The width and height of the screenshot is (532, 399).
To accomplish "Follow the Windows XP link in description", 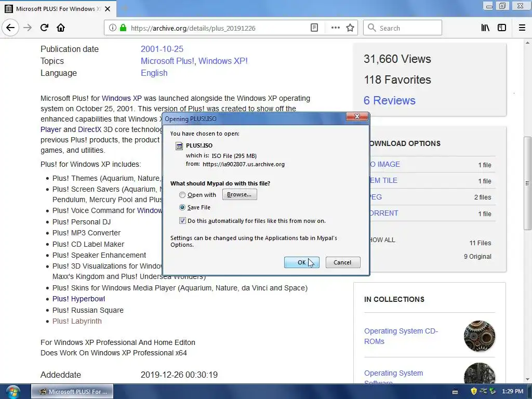I will (122, 98).
